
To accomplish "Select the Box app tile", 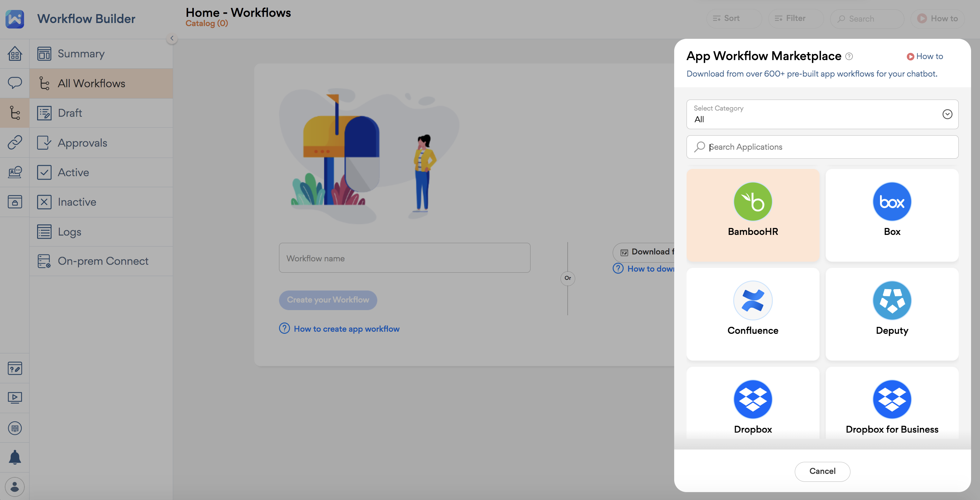I will click(x=891, y=215).
